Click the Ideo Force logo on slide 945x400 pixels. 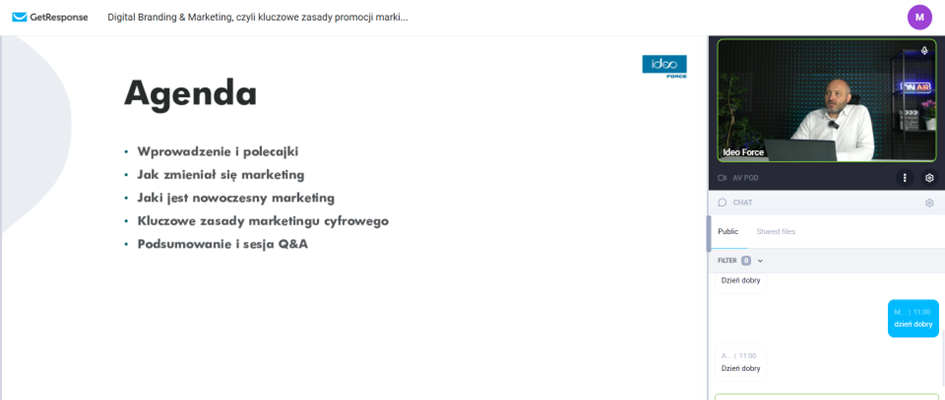(664, 66)
